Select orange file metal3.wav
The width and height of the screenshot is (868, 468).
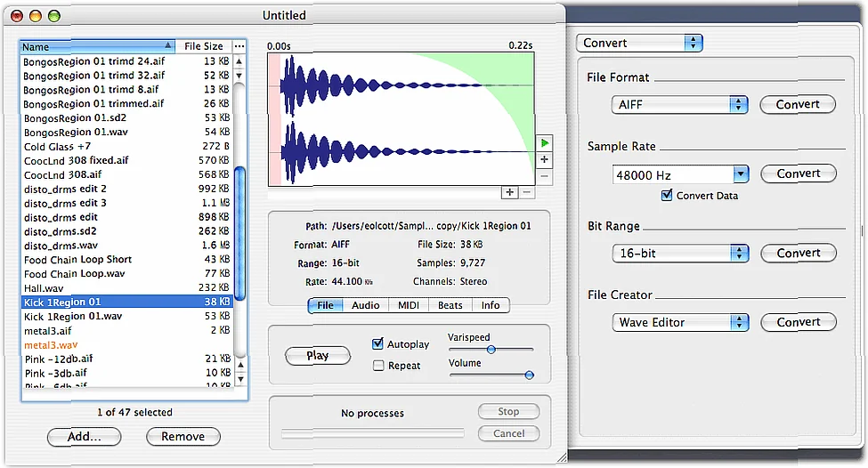tap(126, 345)
